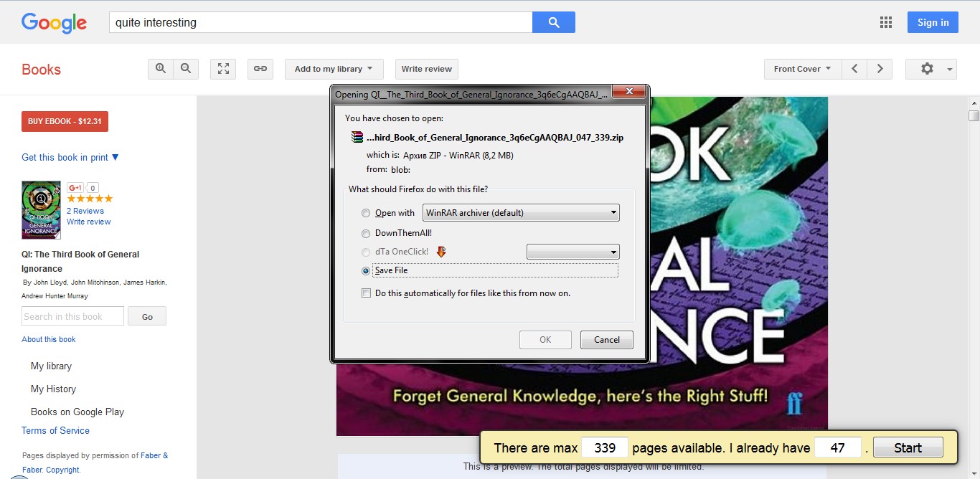Open the settings gear menu
980x479 pixels.
coord(930,69)
